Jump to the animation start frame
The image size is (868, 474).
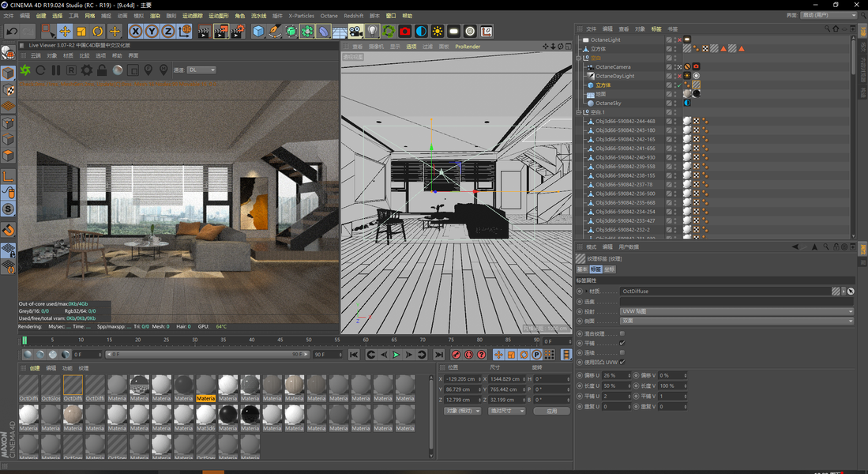pyautogui.click(x=354, y=355)
